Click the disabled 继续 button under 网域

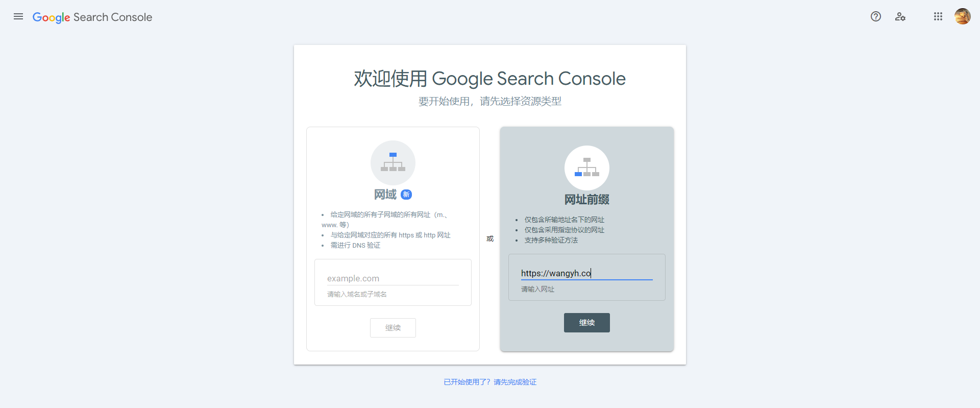(393, 328)
